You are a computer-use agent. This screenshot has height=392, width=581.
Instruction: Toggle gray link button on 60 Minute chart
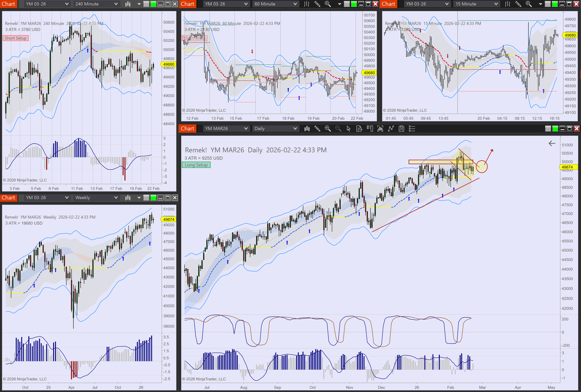pyautogui.click(x=347, y=4)
